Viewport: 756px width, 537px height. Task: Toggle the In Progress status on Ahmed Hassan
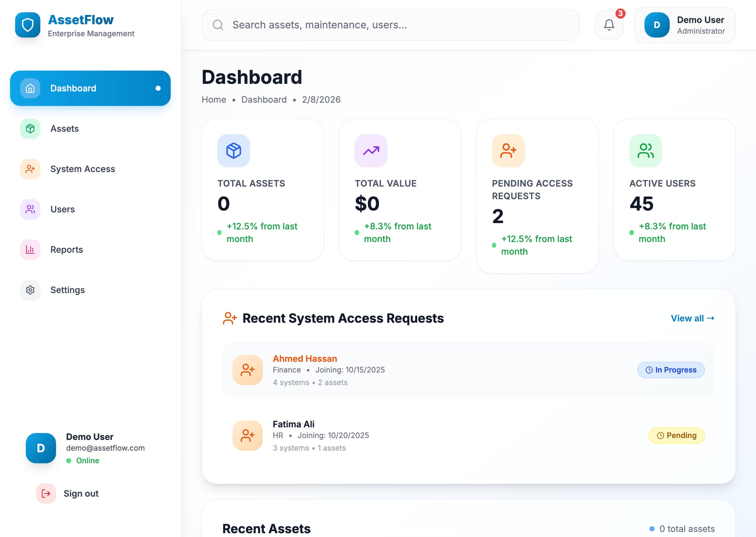(x=671, y=370)
